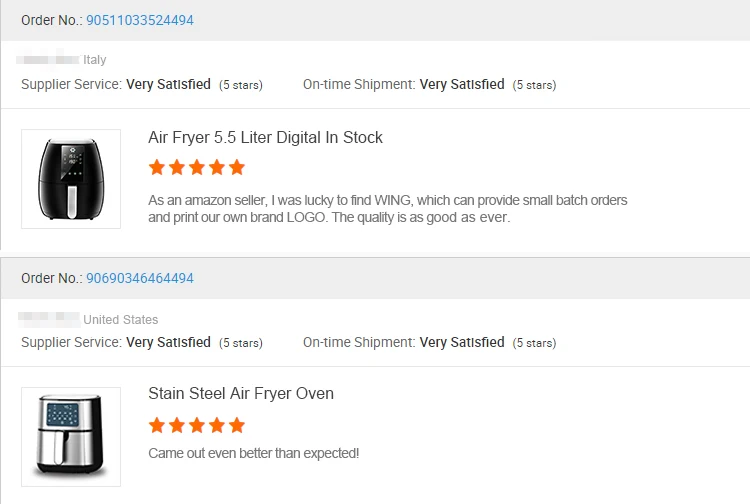Open "Air Fryer 5.5 Liter Digital In Stock" title
This screenshot has height=504, width=750.
click(265, 137)
